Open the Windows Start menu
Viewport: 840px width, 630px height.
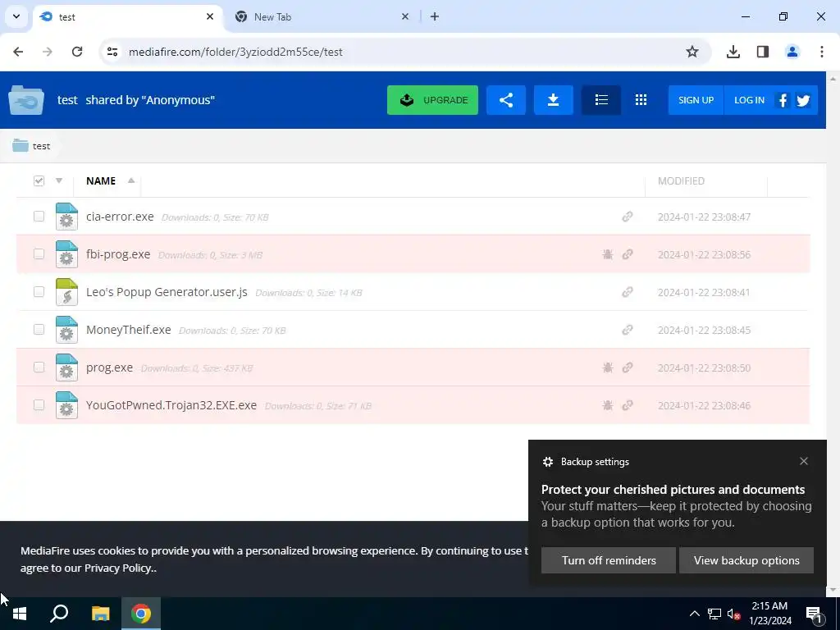(x=20, y=614)
